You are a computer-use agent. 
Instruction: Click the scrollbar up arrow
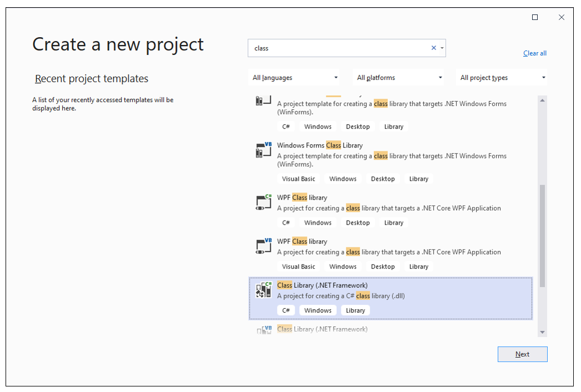[x=543, y=100]
